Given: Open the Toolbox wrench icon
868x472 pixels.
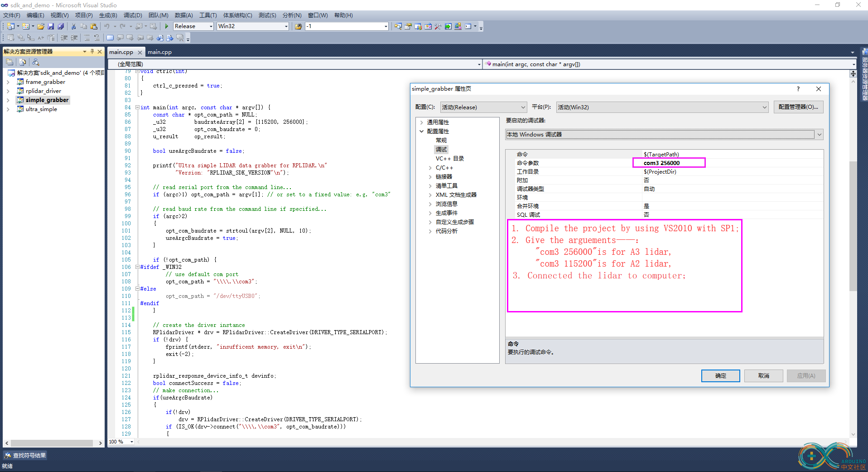Looking at the screenshot, I should pyautogui.click(x=438, y=26).
